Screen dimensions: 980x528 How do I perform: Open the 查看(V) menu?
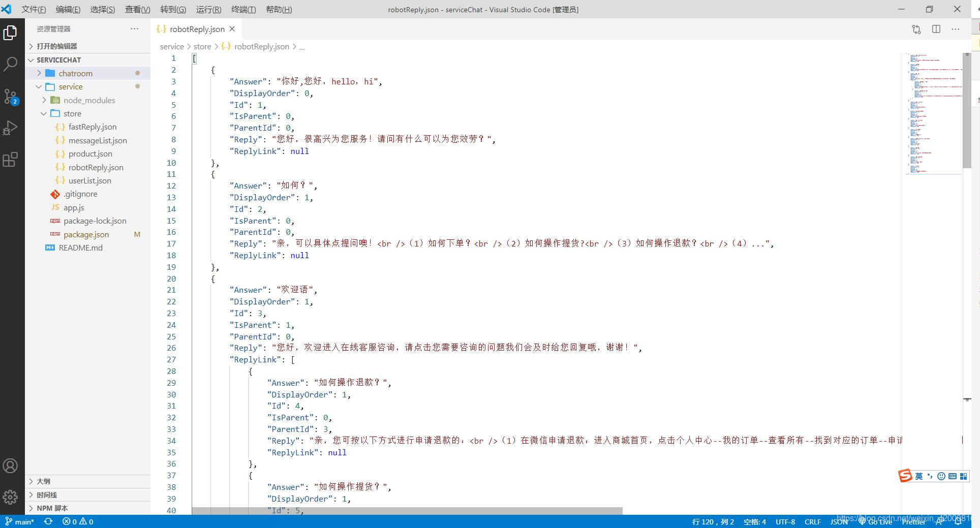(138, 9)
